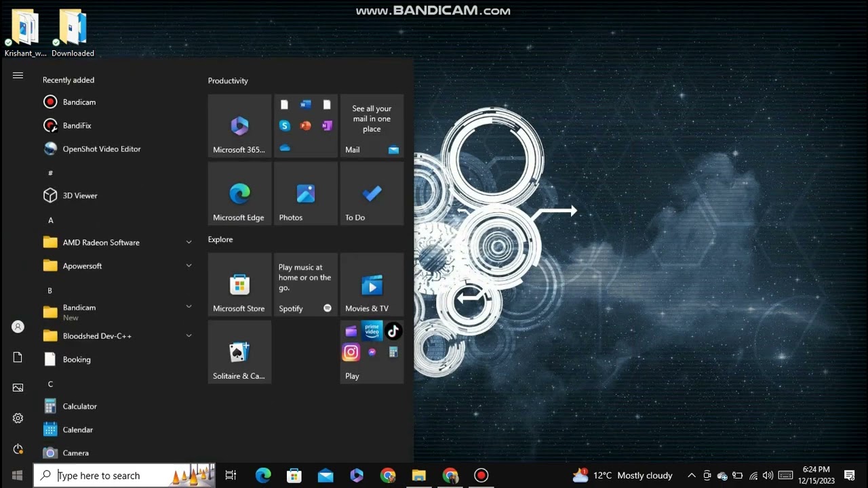
Task: Expand Bloodshed Dev-C++ folder
Action: (119, 336)
